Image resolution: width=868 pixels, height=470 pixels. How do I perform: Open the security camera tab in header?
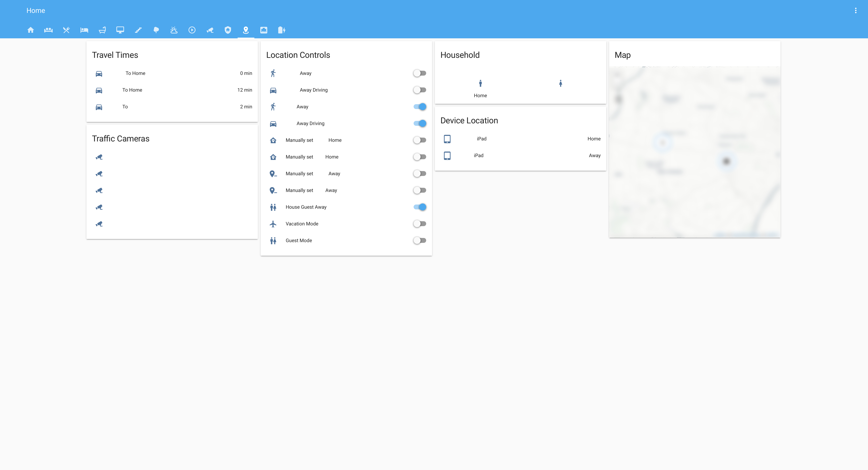[x=210, y=30]
